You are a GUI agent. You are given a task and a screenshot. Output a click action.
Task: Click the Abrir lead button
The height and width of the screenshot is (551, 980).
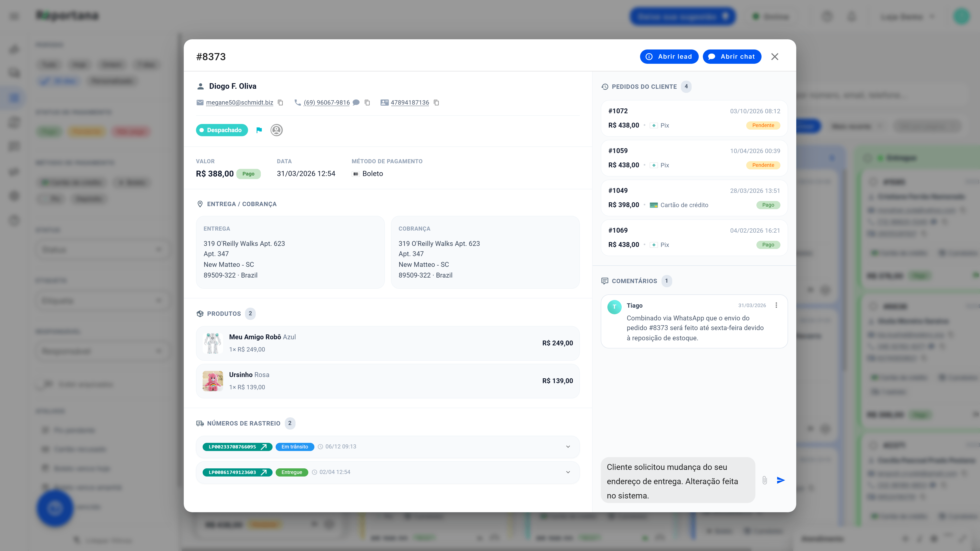point(669,57)
